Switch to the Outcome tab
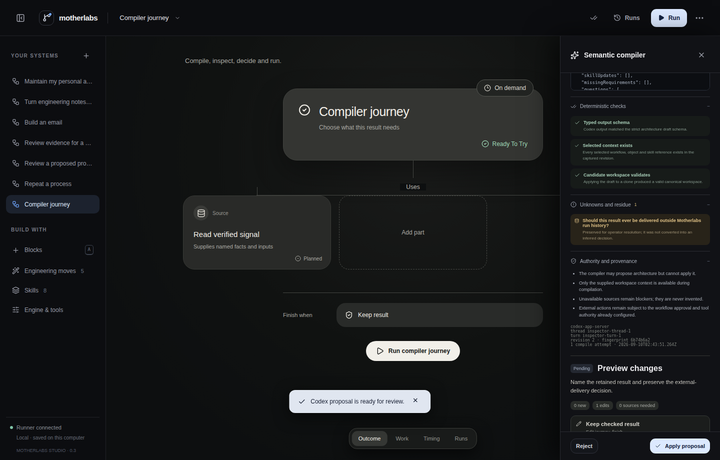Screen dimensions: 720x460 pos(369,438)
